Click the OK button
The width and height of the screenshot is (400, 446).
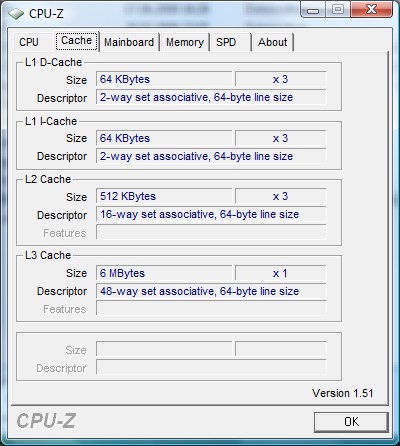click(x=351, y=422)
